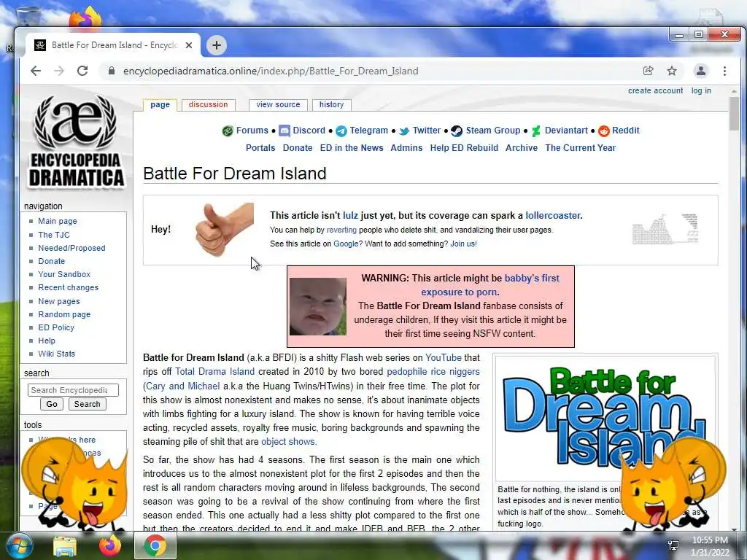The height and width of the screenshot is (560, 747).
Task: Click the Chrome taskbar icon
Action: [155, 545]
